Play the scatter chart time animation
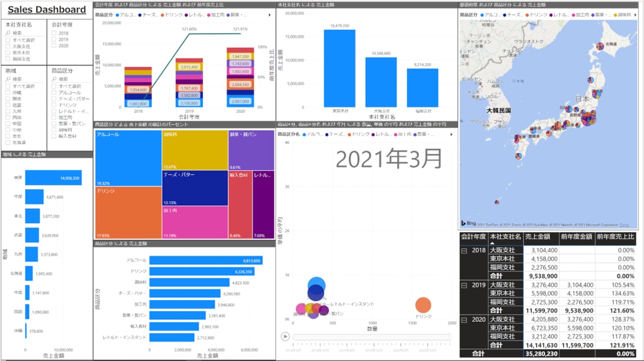The image size is (644, 361). pos(285,336)
